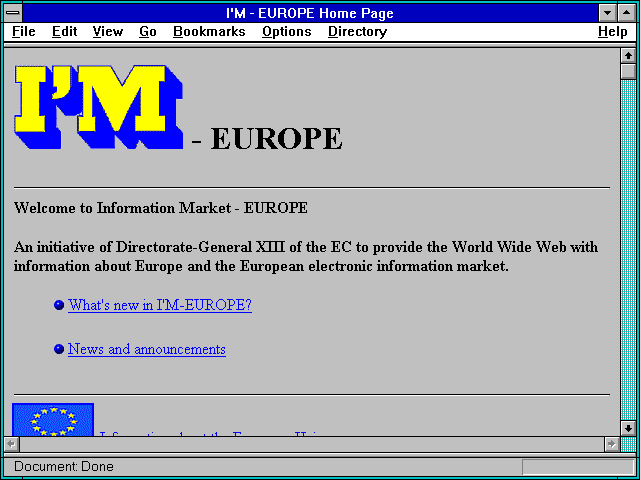Click the European Union flag image

[53, 420]
